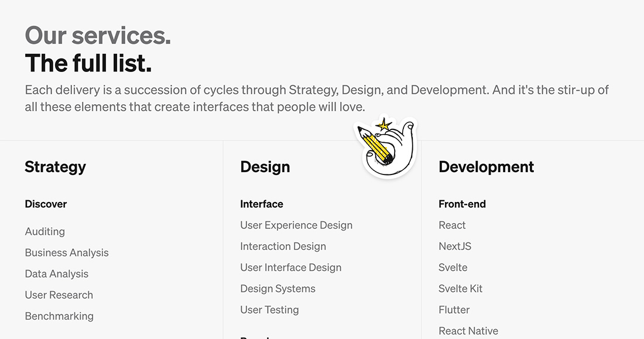644x339 pixels.
Task: Open the Design Systems link
Action: tap(278, 289)
